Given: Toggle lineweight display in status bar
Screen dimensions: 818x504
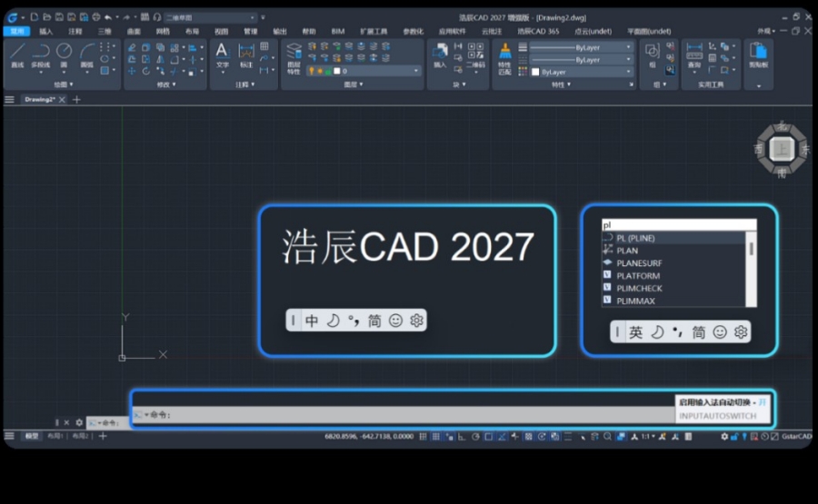Looking at the screenshot, I should [567, 436].
